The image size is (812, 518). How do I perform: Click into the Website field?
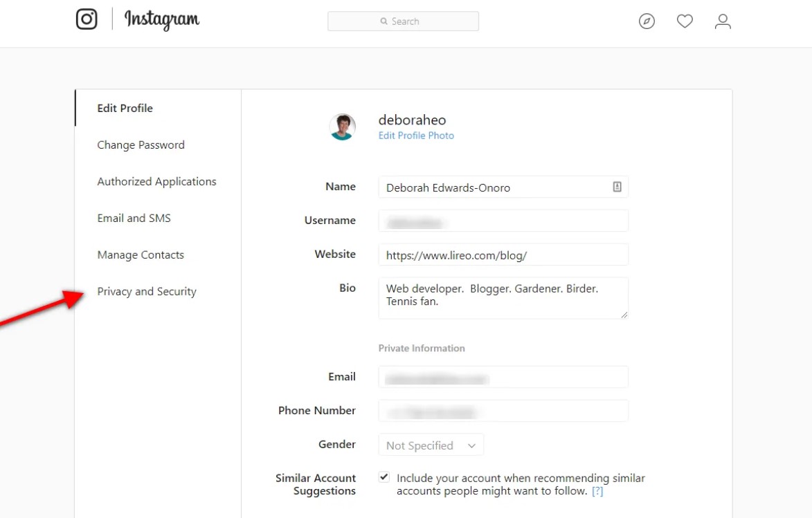(503, 255)
